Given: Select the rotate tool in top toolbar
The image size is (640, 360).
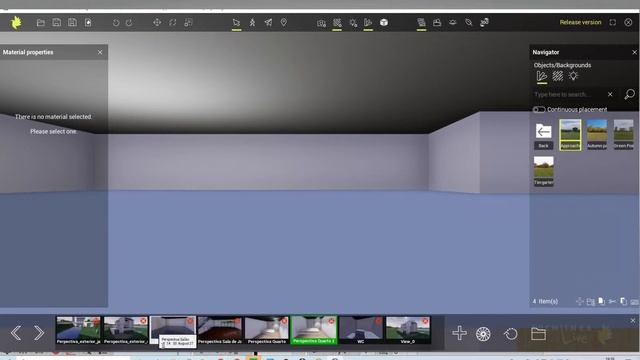Looking at the screenshot, I should pyautogui.click(x=173, y=22).
